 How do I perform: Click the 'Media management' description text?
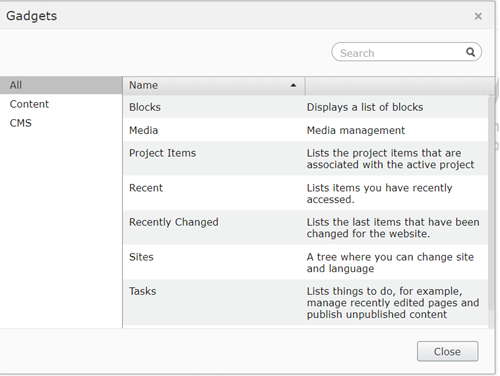pos(356,130)
